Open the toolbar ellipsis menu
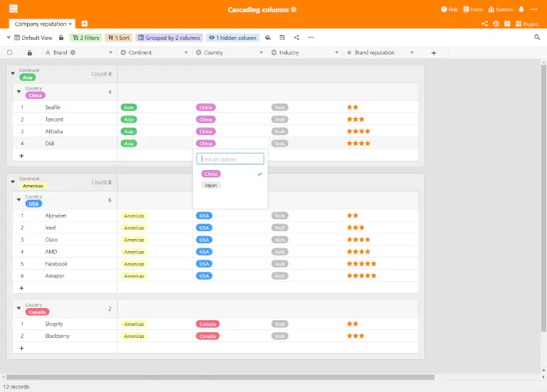This screenshot has width=547, height=392. point(311,37)
